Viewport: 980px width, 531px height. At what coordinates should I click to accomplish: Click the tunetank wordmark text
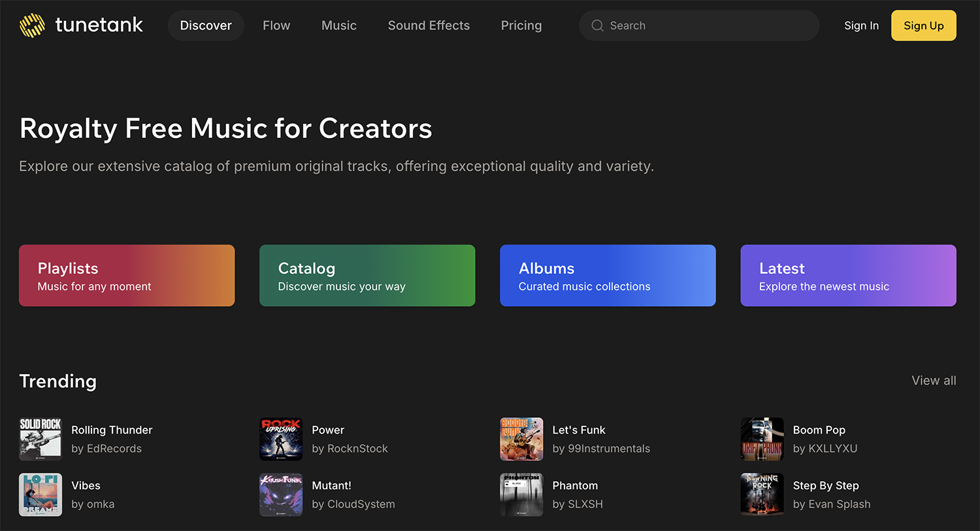(99, 26)
